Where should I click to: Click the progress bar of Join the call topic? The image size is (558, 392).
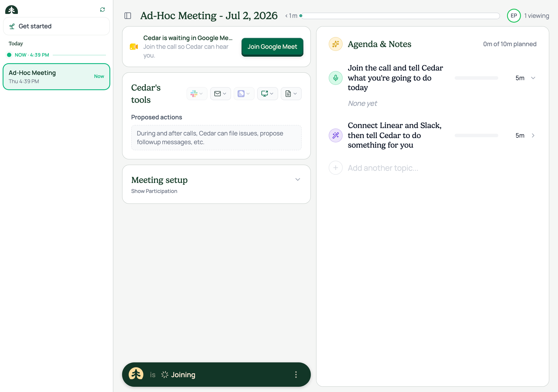click(x=476, y=78)
